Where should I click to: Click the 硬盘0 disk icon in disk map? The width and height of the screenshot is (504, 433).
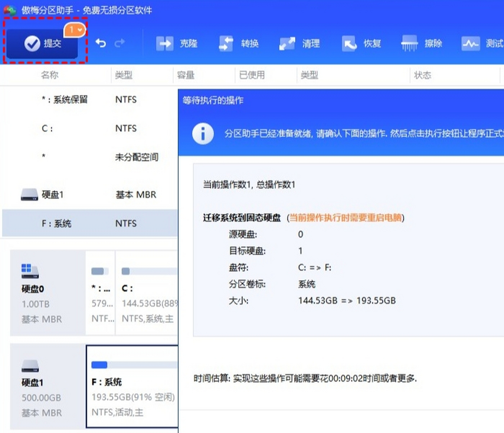click(x=30, y=271)
